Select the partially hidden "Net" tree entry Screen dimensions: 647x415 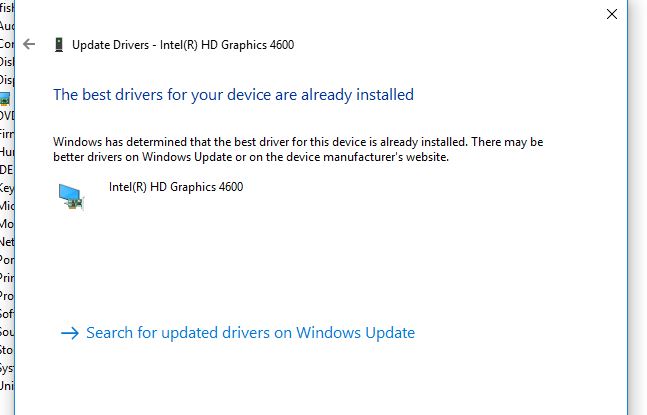(6, 242)
